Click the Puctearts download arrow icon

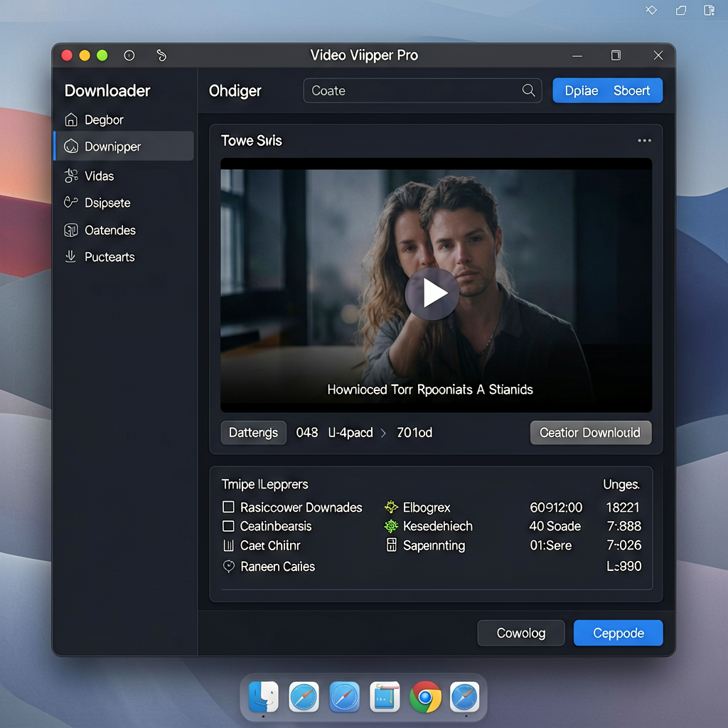pyautogui.click(x=70, y=256)
